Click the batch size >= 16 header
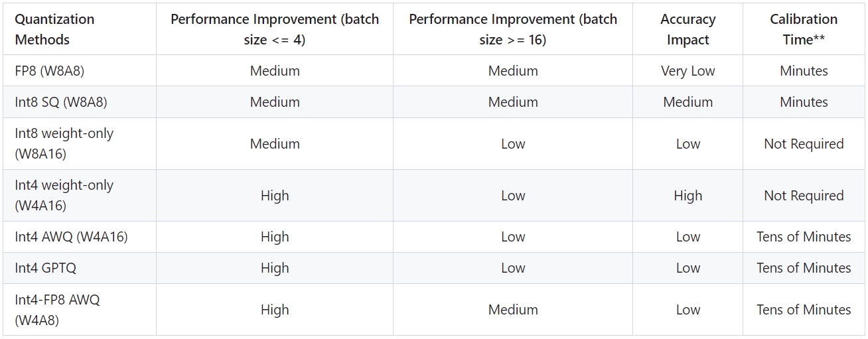Screen dimensions: 868x339 coord(513,29)
